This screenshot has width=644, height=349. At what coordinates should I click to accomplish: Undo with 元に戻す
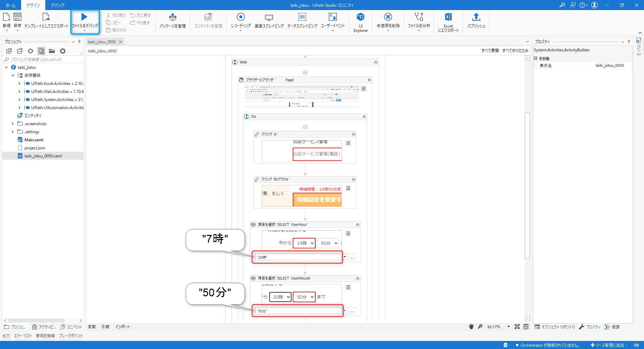tap(140, 15)
